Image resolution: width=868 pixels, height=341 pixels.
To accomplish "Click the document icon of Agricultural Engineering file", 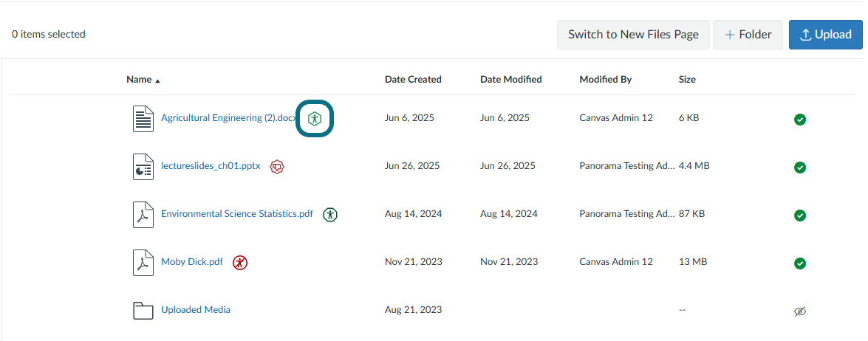I will tap(143, 117).
